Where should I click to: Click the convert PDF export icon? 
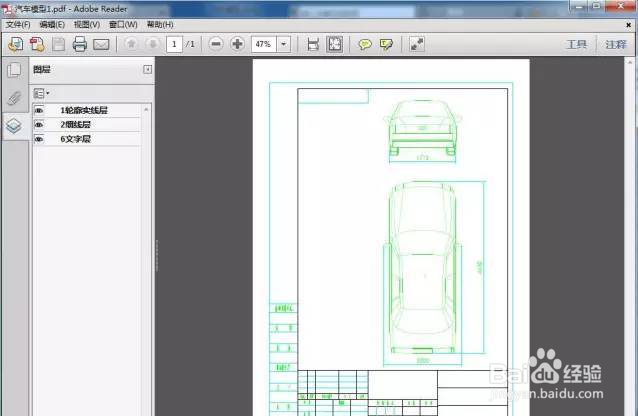pyautogui.click(x=37, y=44)
